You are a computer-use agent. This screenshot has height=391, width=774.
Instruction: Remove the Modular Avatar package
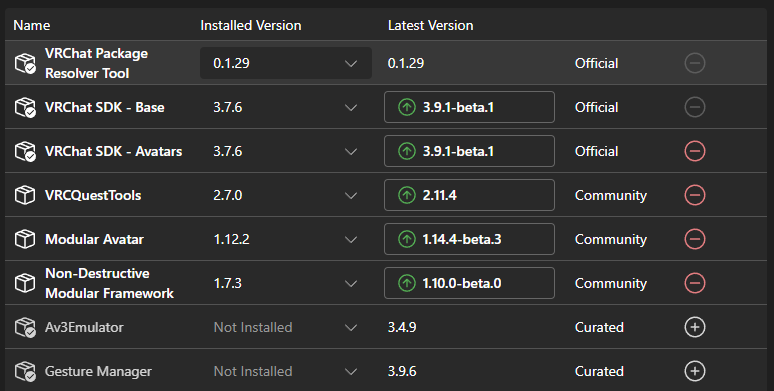tap(695, 239)
